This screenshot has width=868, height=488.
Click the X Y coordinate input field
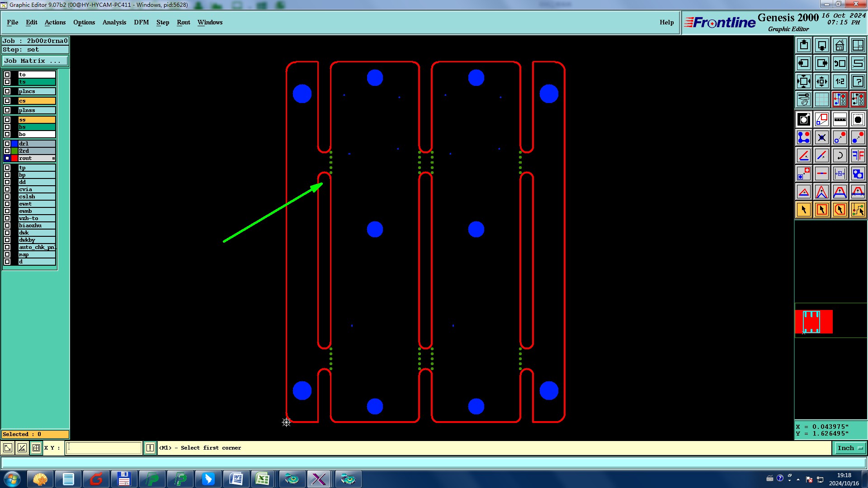click(104, 448)
